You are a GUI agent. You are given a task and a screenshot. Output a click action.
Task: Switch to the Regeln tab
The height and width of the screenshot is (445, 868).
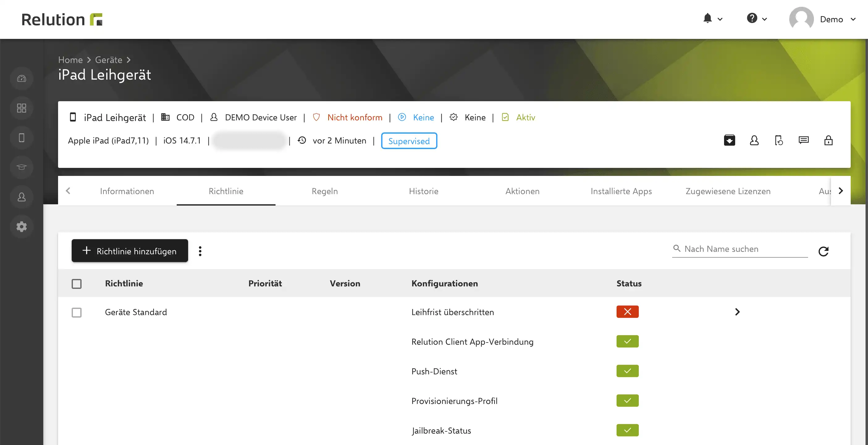pyautogui.click(x=324, y=191)
